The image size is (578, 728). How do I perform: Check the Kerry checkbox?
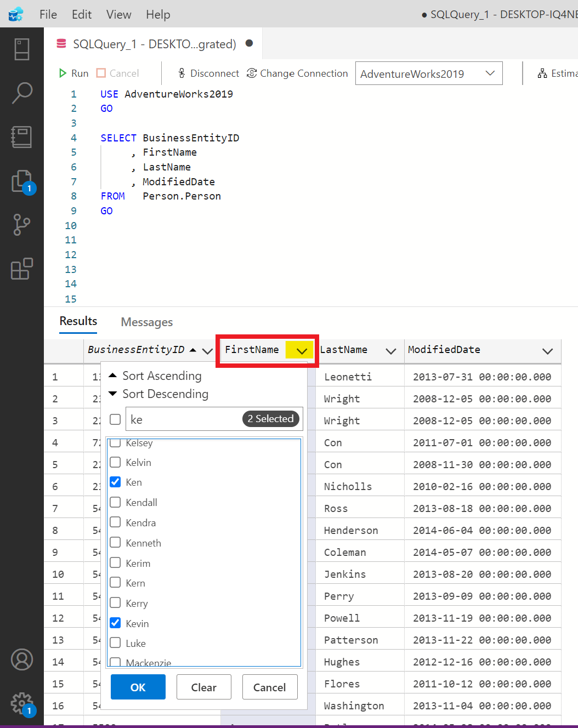[x=115, y=603]
